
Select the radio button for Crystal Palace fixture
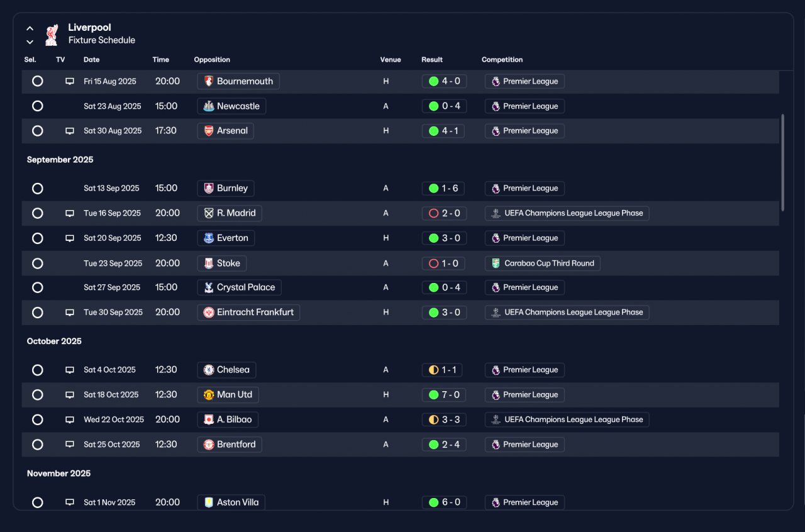tap(38, 287)
